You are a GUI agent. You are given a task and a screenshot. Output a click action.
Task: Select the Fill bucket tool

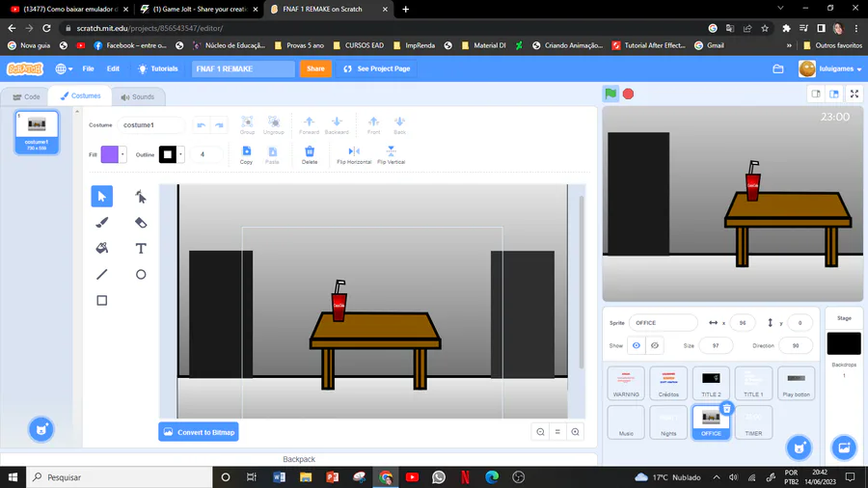tap(102, 249)
